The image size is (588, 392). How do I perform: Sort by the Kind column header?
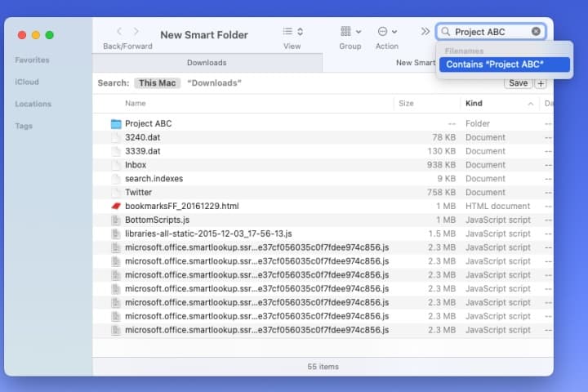474,104
